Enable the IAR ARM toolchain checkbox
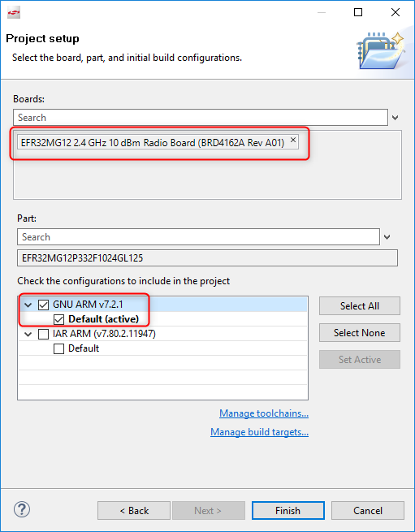This screenshot has height=532, width=415. tap(43, 334)
